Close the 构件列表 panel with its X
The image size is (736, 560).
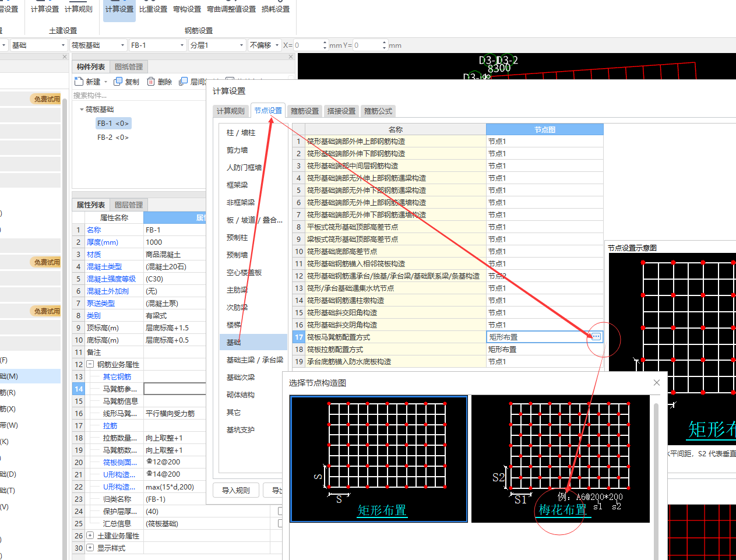(x=291, y=57)
